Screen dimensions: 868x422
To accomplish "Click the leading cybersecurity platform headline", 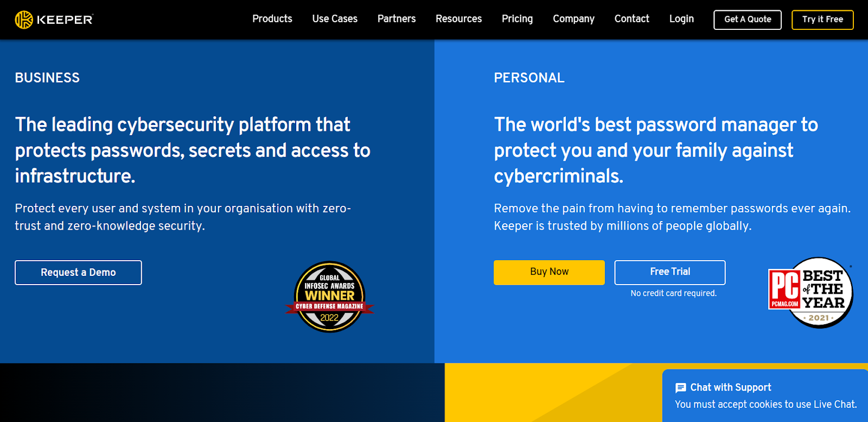I will (x=193, y=150).
